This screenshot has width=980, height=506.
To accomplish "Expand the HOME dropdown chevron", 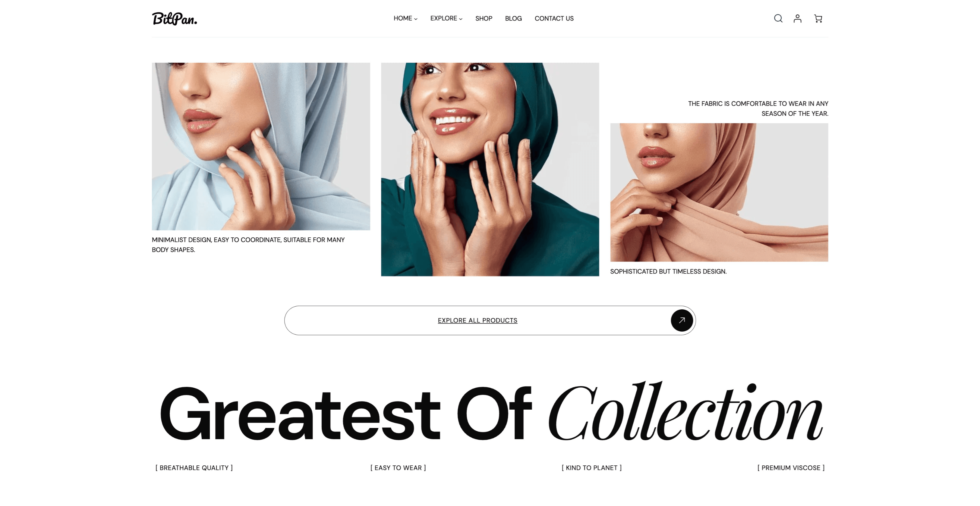I will (x=416, y=19).
